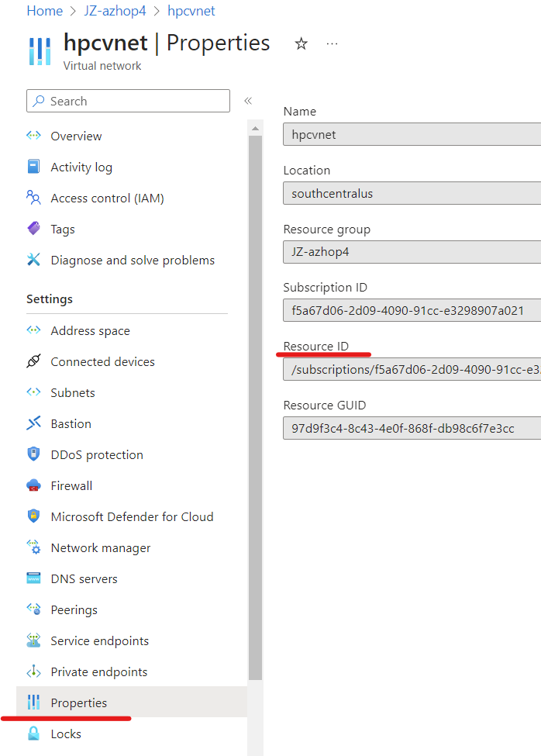Select DDoS protection entry
This screenshot has height=756, width=541.
[x=132, y=454]
